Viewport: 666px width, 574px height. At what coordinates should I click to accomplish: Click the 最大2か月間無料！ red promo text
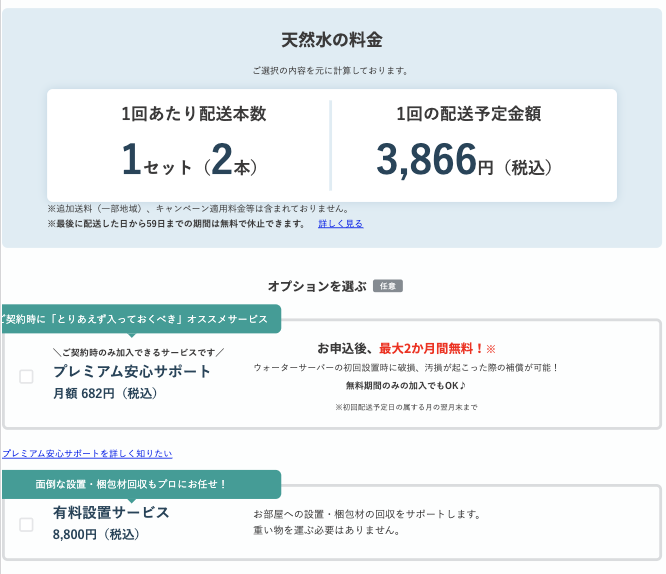tap(431, 348)
